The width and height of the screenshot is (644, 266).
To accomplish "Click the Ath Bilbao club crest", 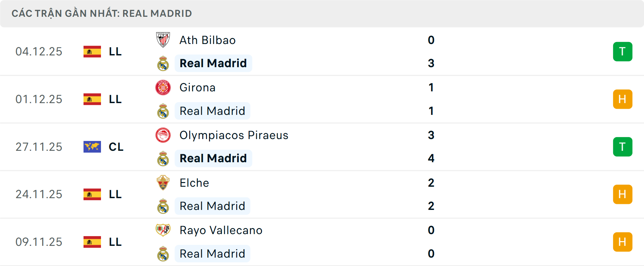I will [163, 40].
